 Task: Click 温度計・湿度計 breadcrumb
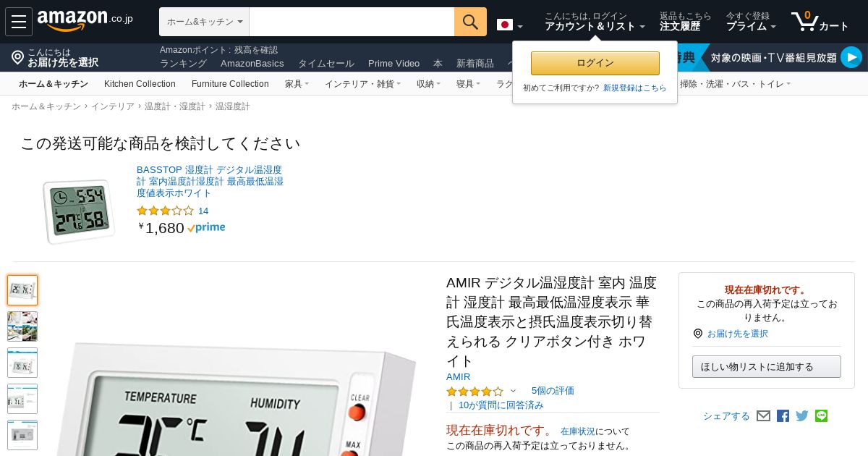[x=175, y=106]
